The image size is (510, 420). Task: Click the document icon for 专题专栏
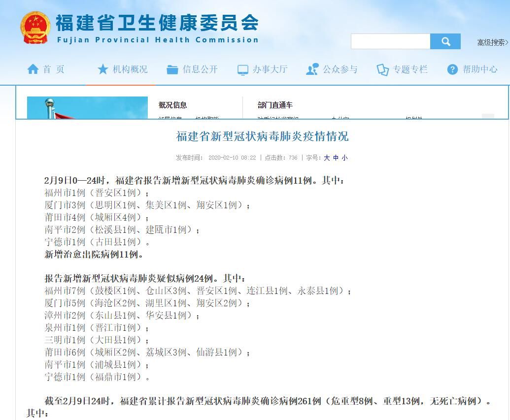pos(383,70)
